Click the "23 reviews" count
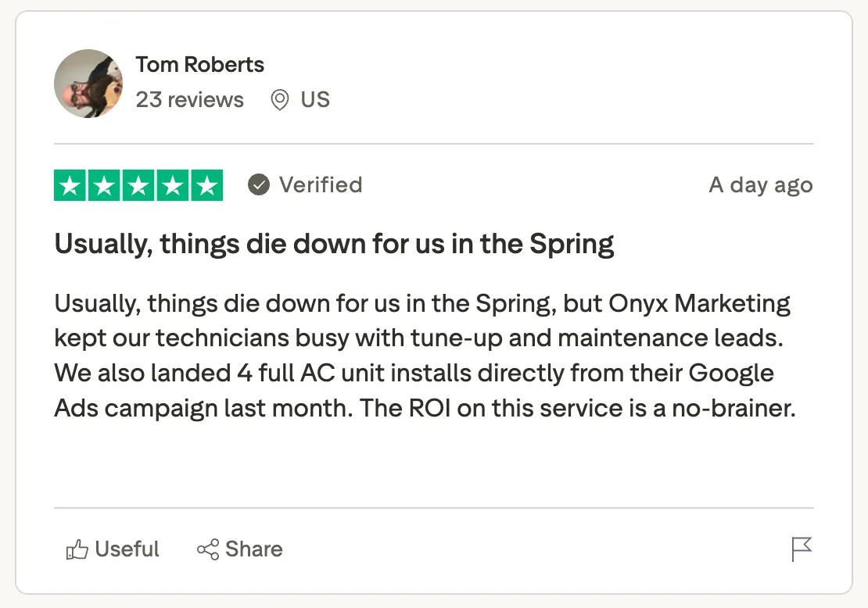 point(190,100)
